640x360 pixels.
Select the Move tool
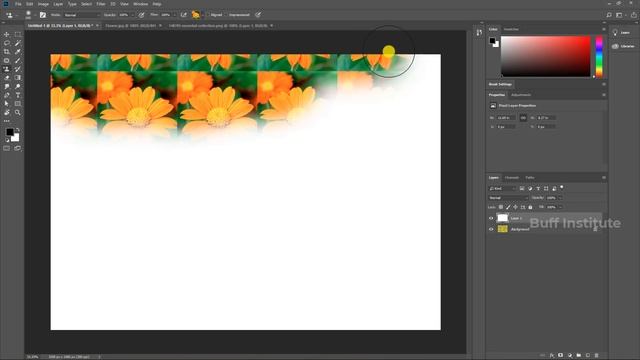[x=7, y=34]
